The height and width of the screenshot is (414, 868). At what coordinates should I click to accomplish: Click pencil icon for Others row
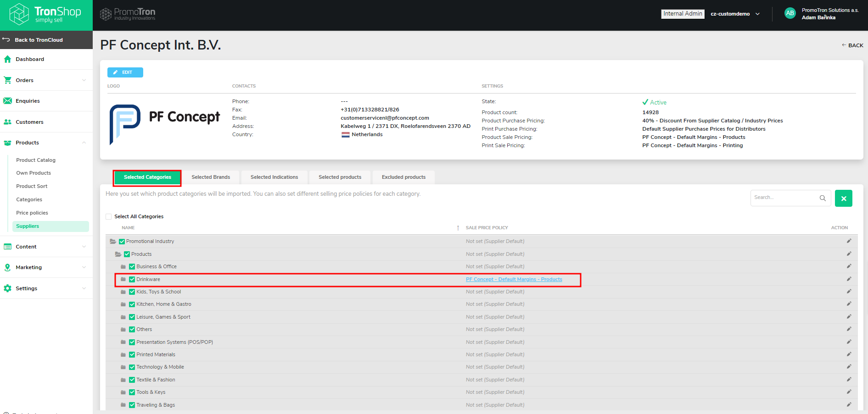(x=849, y=329)
